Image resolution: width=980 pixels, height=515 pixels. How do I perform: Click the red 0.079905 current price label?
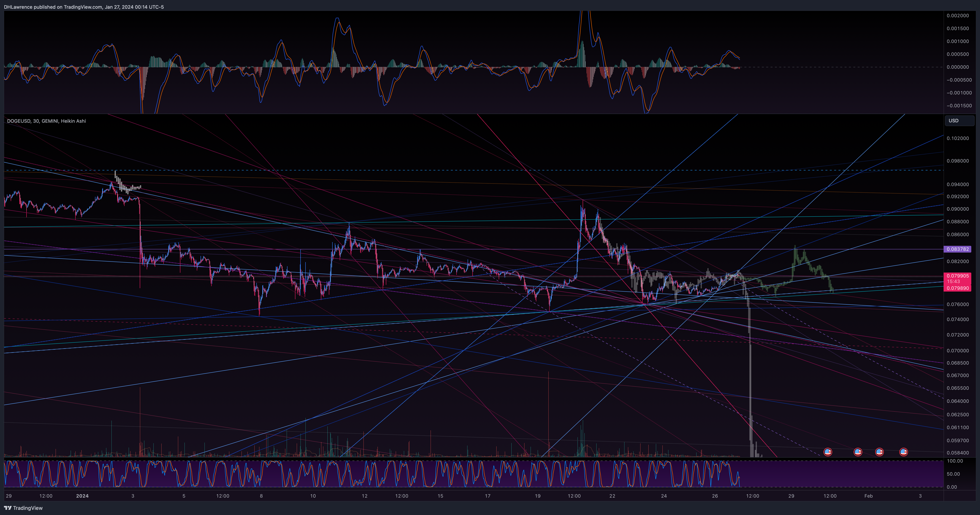tap(958, 276)
